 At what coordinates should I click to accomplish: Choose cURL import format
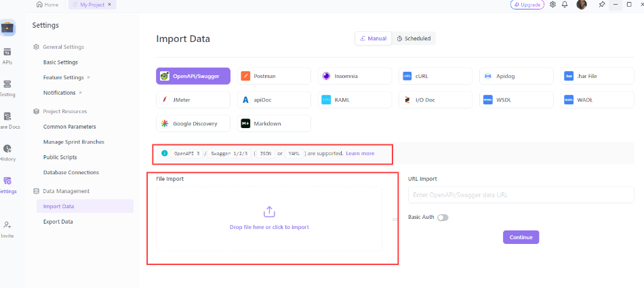(435, 76)
